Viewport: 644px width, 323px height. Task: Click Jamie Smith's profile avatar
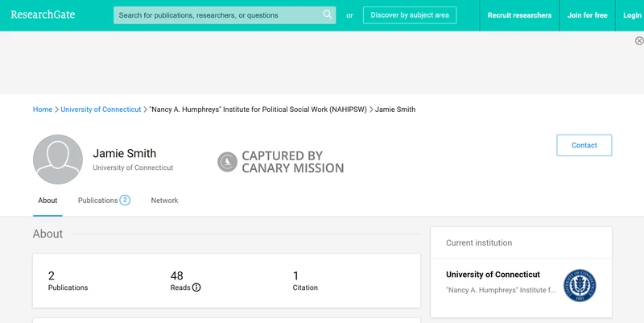point(58,159)
